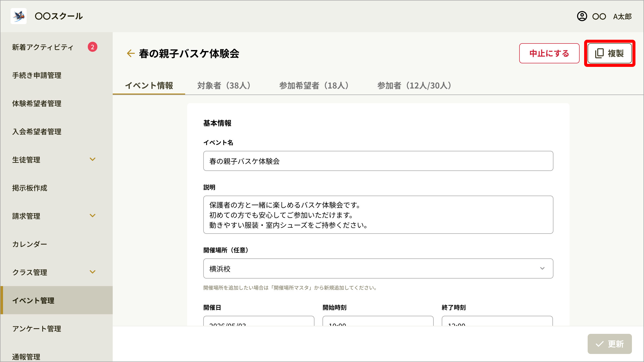Open the 開催場所 dropdown showing 横浜校
Screen dimensions: 644x362
click(378, 268)
